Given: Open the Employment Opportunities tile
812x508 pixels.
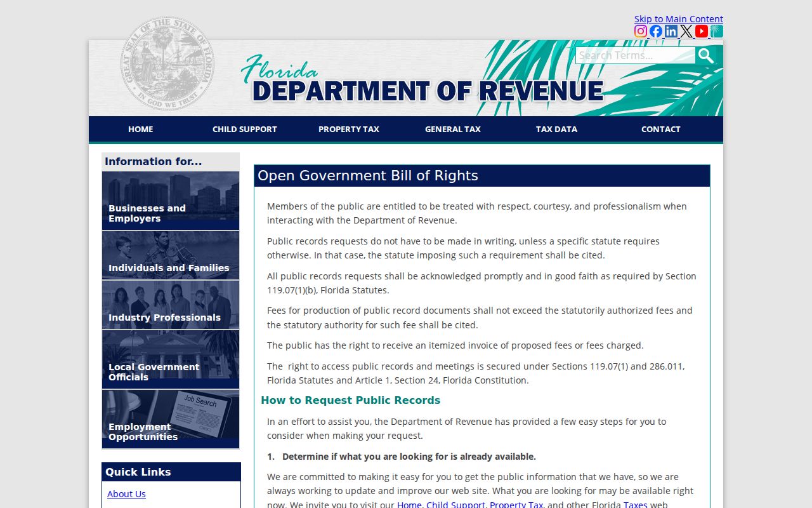Looking at the screenshot, I should (171, 419).
